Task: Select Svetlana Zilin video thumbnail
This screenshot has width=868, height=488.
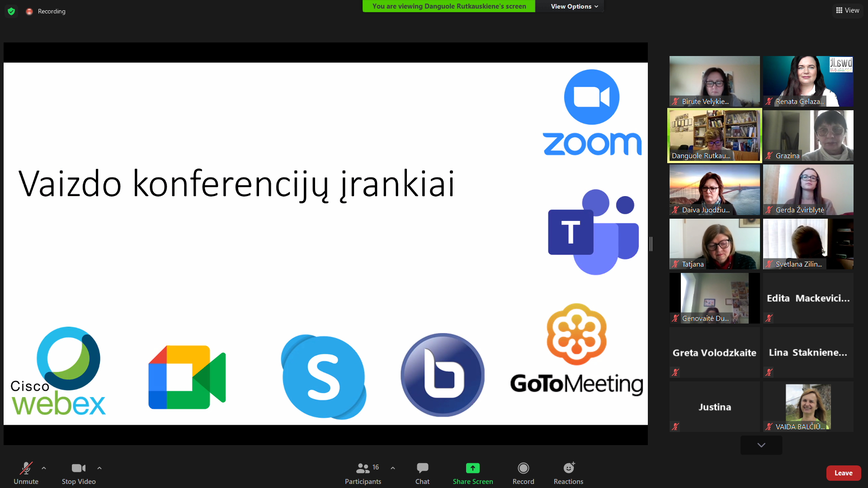Action: point(808,244)
